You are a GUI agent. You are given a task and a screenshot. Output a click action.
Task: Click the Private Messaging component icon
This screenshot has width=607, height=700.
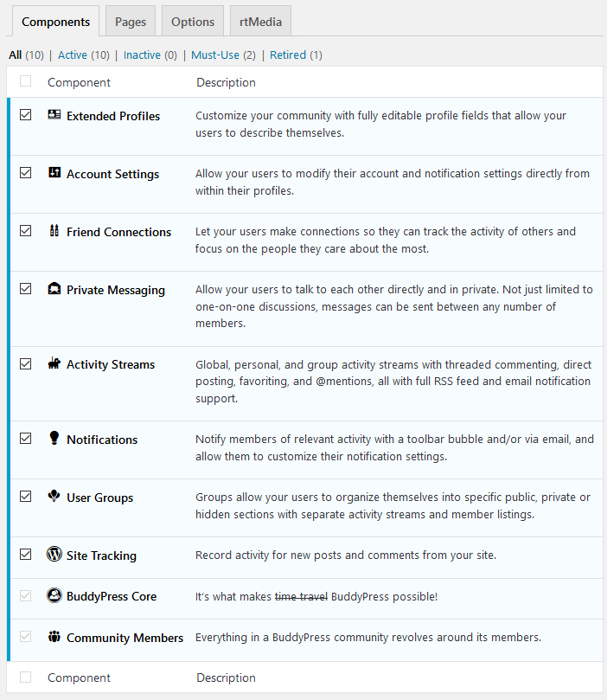click(x=54, y=289)
